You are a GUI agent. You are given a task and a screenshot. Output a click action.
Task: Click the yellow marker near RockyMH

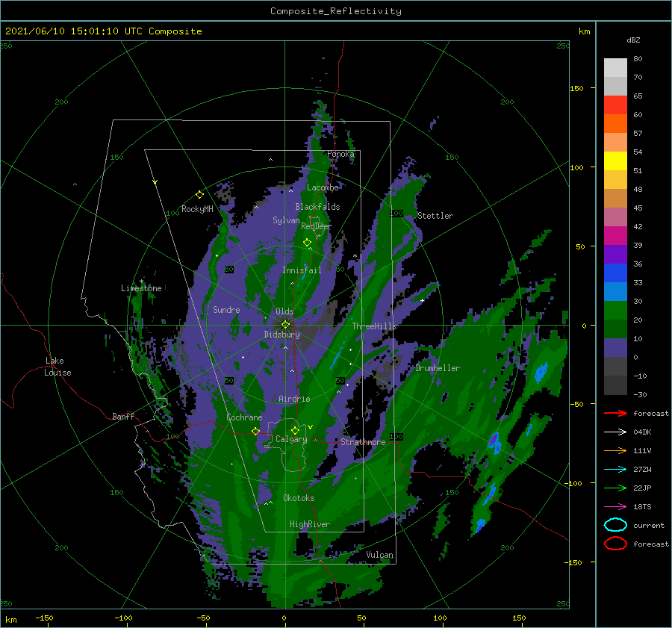199,195
